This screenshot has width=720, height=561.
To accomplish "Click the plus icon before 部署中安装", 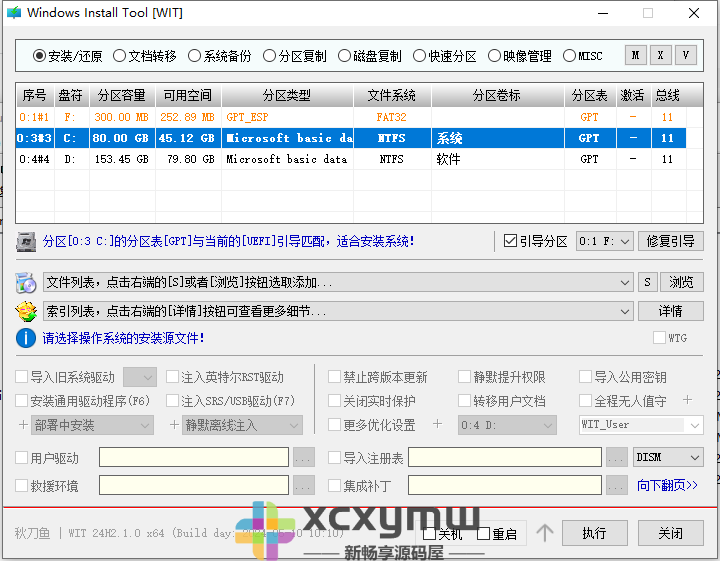I will 23,425.
